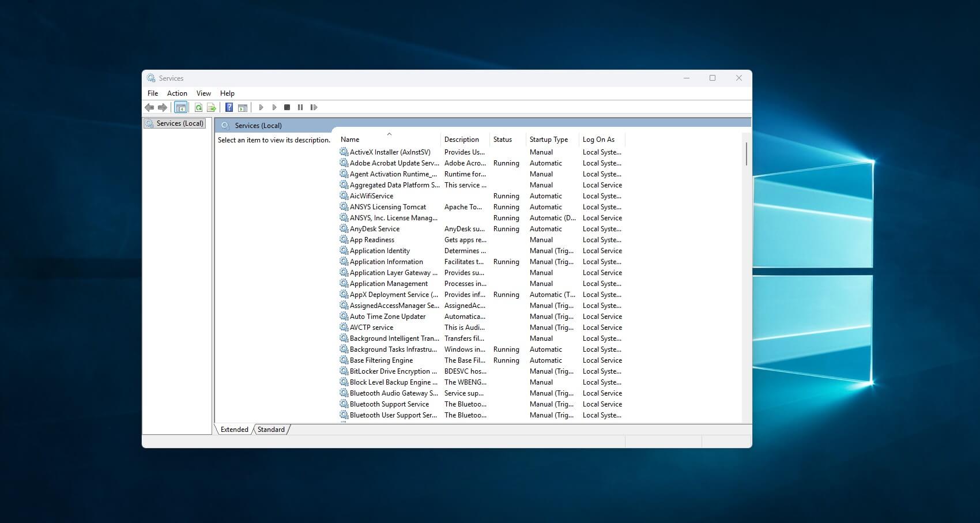Viewport: 980px width, 523px height.
Task: Select AppX Deployment Service row
Action: tap(481, 295)
